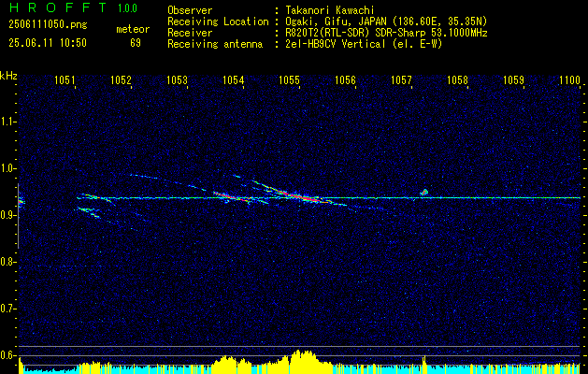
Task: Click the tallest yellow power peak near 1055
Action: point(299,362)
